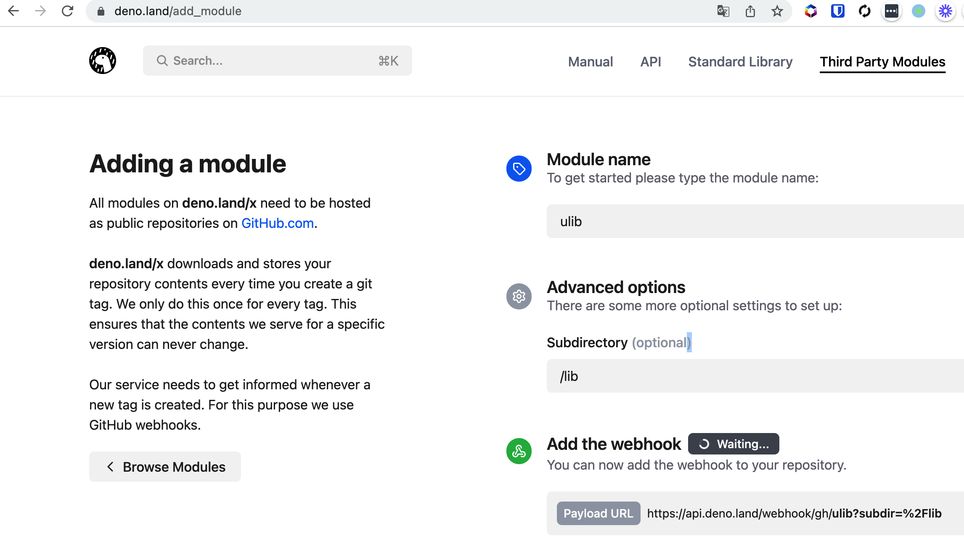Click the Module name heading
This screenshot has width=964, height=560.
599,159
